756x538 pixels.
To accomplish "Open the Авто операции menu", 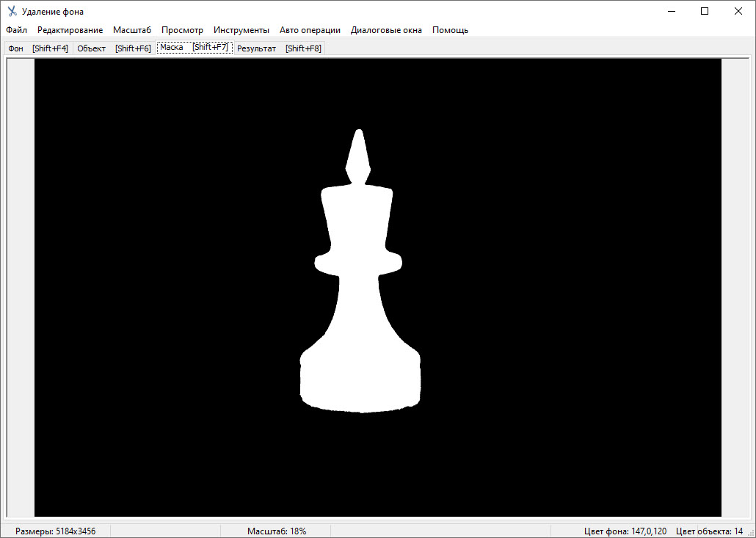I will click(x=310, y=30).
